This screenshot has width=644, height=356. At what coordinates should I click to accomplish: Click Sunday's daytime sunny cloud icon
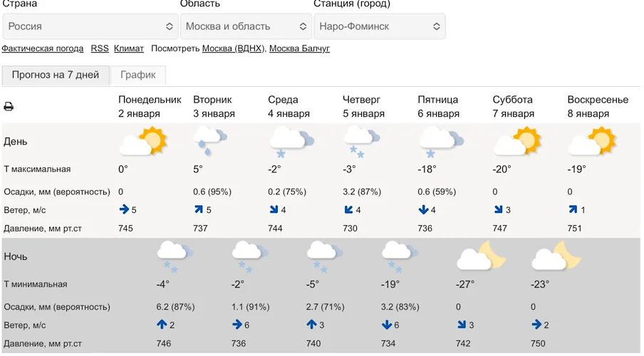(x=592, y=141)
